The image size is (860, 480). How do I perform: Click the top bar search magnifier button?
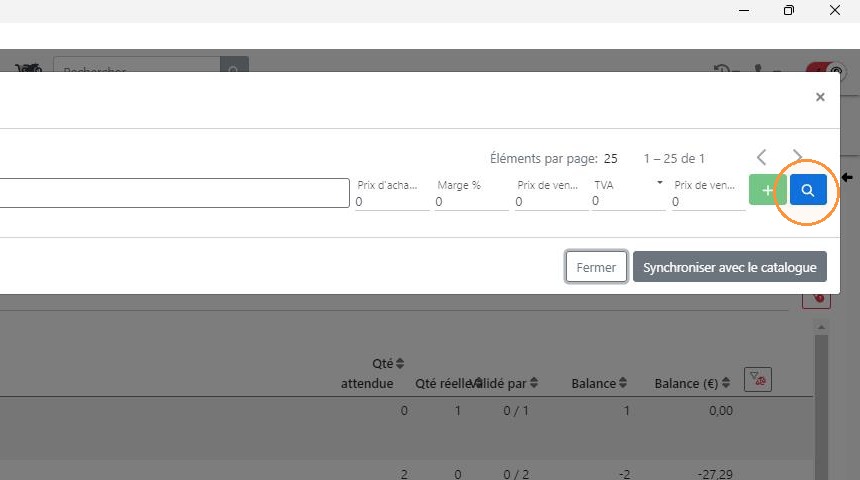[234, 64]
